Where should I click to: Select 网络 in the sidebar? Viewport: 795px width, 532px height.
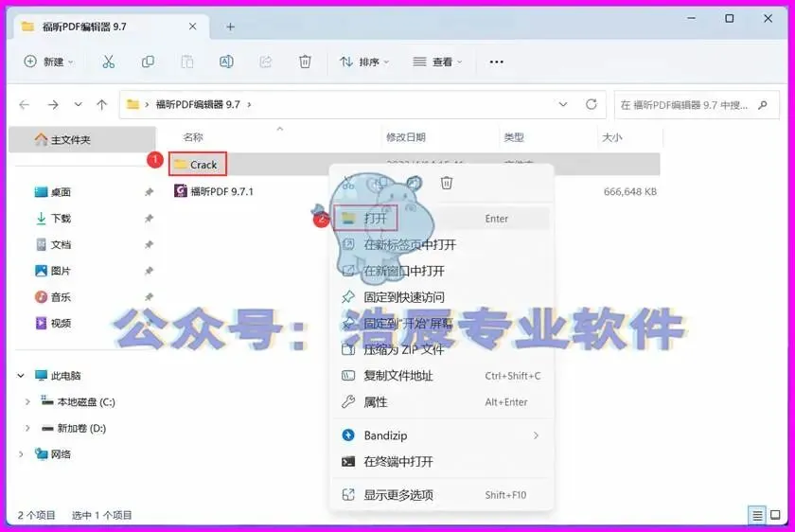click(61, 453)
